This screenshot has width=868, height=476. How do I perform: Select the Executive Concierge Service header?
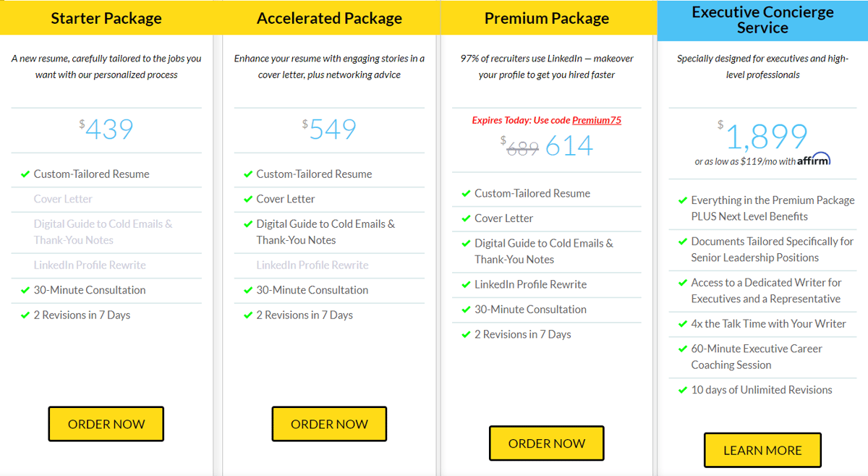pyautogui.click(x=762, y=20)
